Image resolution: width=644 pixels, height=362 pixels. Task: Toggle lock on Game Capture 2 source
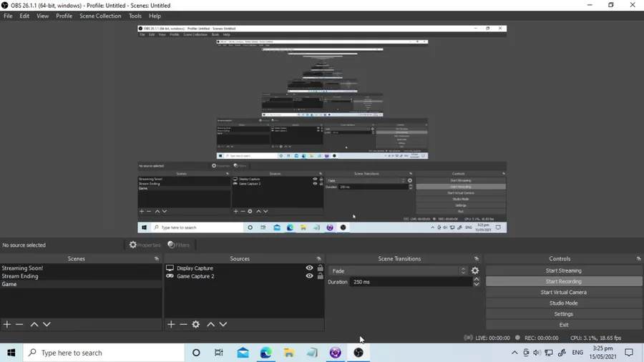coord(321,276)
